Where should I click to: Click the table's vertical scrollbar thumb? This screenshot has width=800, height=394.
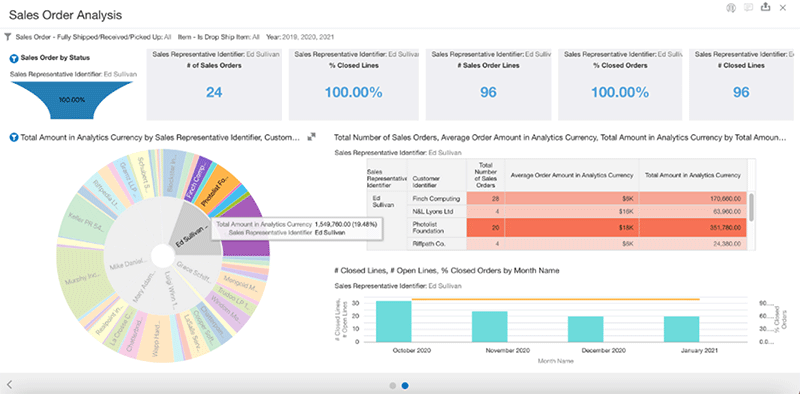coord(751,206)
